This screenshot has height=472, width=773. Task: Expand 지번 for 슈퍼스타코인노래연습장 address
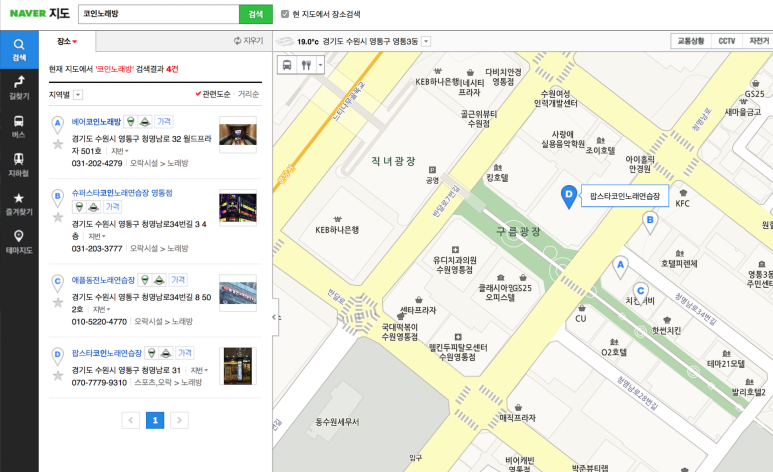click(97, 236)
